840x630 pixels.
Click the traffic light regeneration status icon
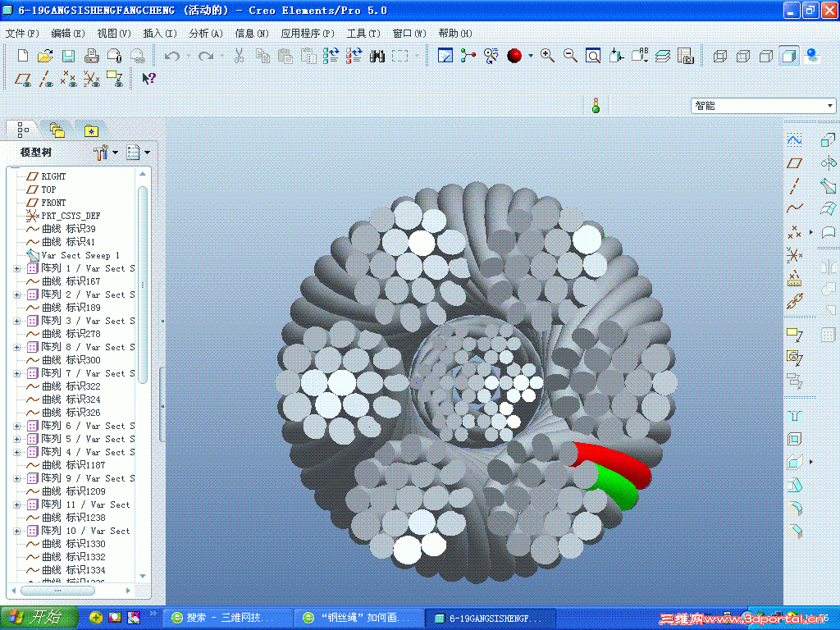point(596,105)
